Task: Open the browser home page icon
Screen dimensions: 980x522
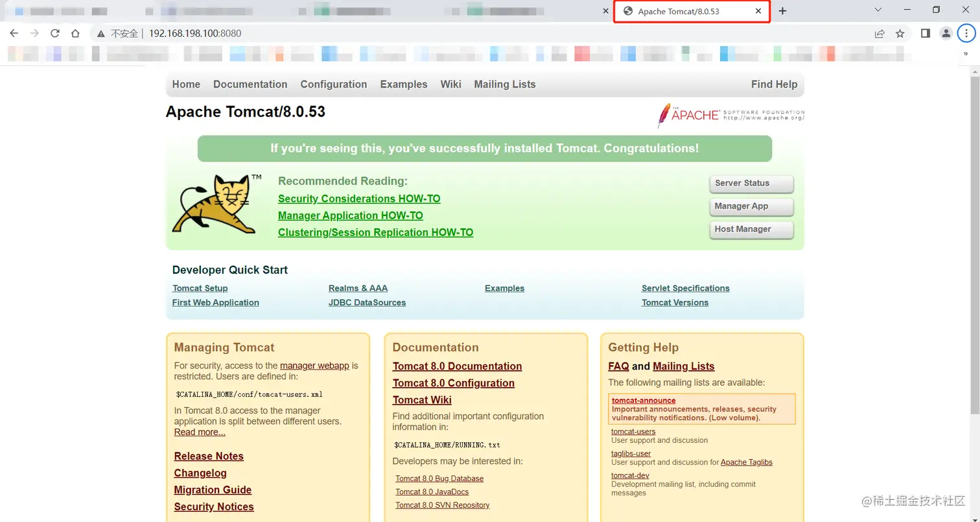Action: point(76,33)
